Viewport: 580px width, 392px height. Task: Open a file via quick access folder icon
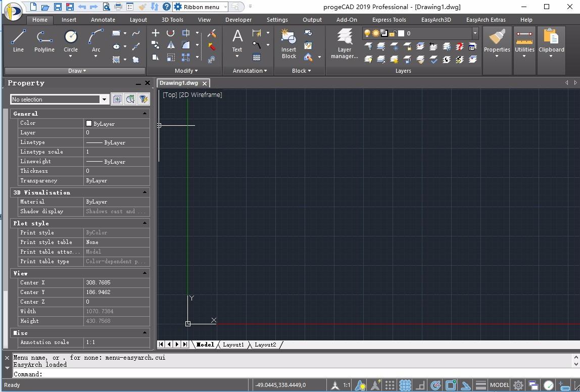45,7
